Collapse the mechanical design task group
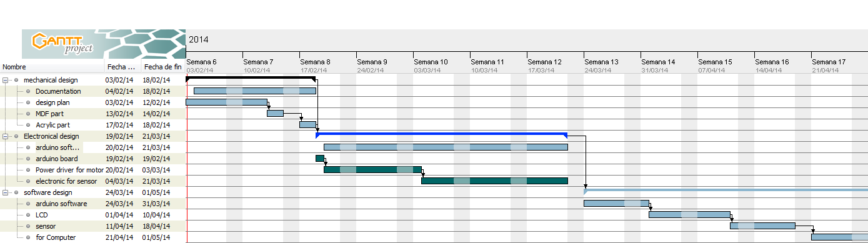This screenshot has width=868, height=243. [x=5, y=80]
